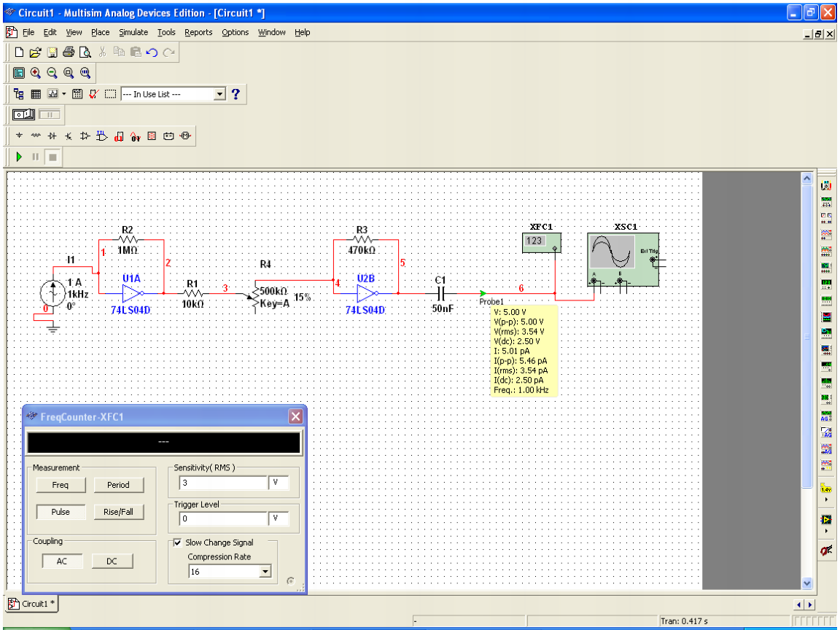Screen dimensions: 840x630
Task: Expand the LabVIEW instruments arrow
Action: coord(826,531)
